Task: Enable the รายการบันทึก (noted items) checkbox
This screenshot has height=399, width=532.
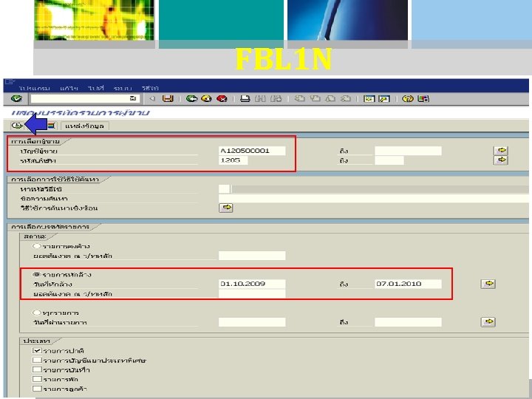Action: (x=37, y=369)
